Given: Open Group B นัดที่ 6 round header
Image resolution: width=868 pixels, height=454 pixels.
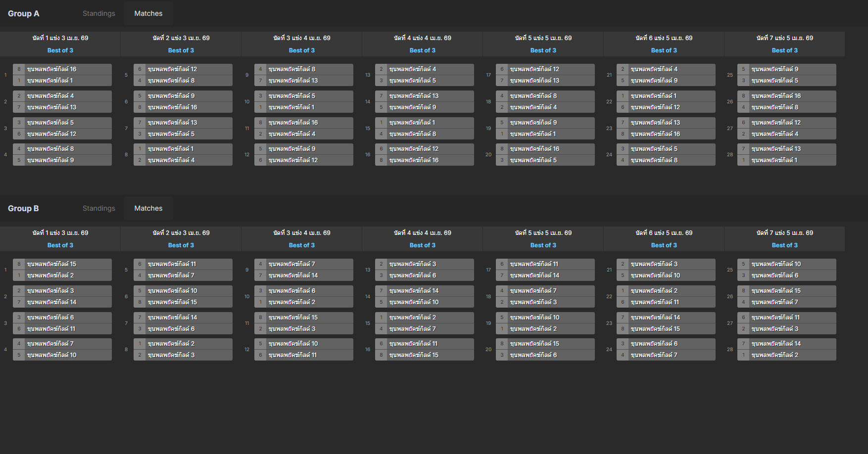Looking at the screenshot, I should (664, 233).
